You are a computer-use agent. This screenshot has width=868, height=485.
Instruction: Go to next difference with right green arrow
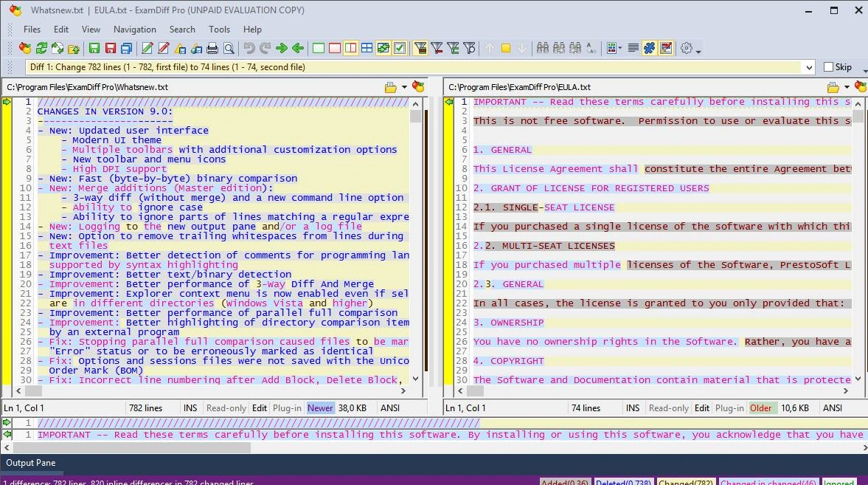tap(282, 48)
